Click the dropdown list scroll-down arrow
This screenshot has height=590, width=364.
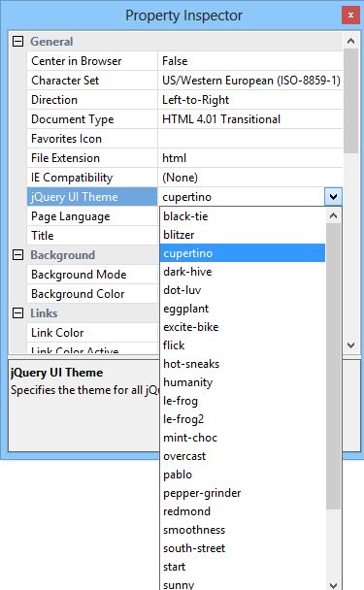pos(333,585)
